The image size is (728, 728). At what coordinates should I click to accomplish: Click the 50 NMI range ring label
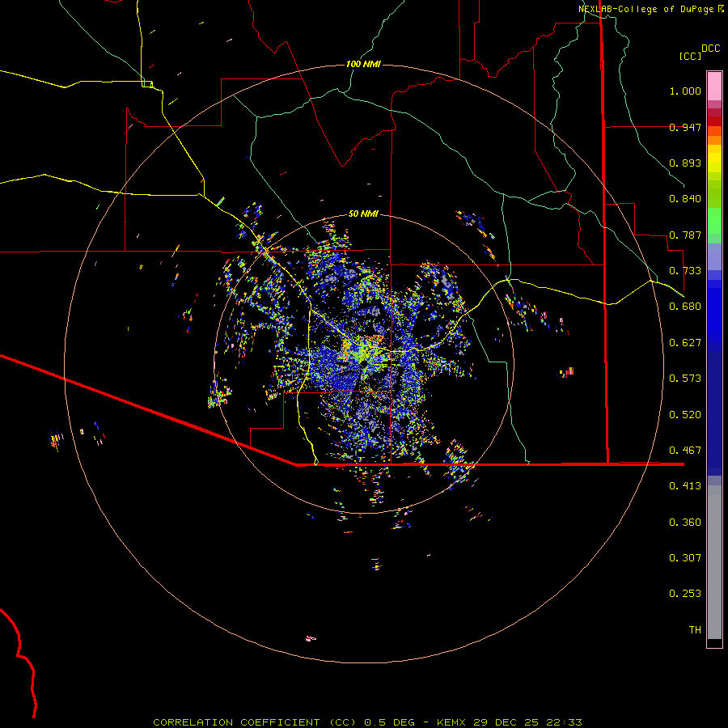[363, 214]
